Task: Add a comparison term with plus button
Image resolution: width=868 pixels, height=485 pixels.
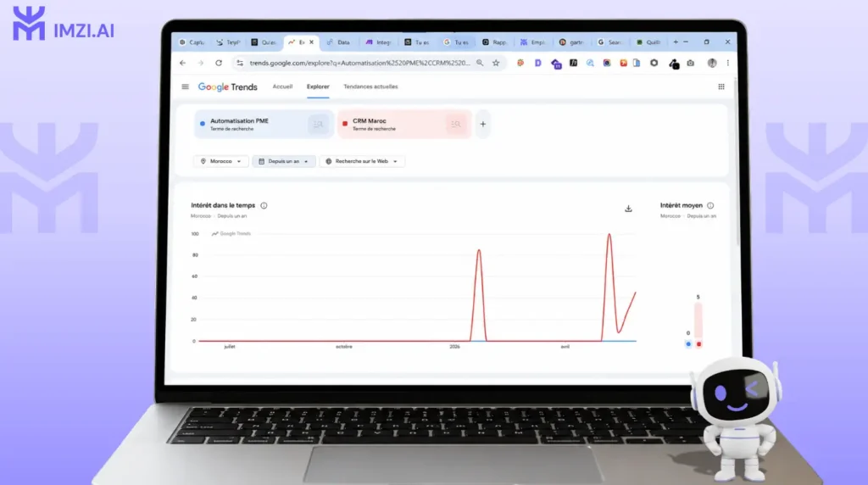Action: [482, 124]
